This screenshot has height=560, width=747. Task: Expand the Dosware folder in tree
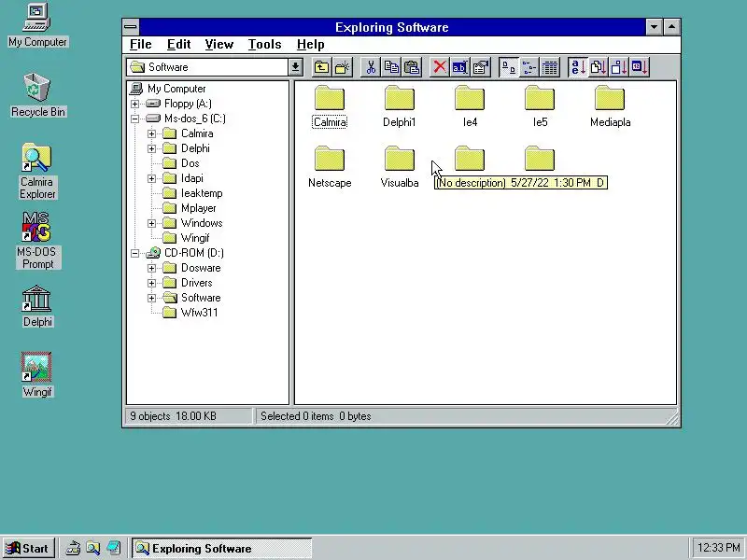(x=151, y=268)
